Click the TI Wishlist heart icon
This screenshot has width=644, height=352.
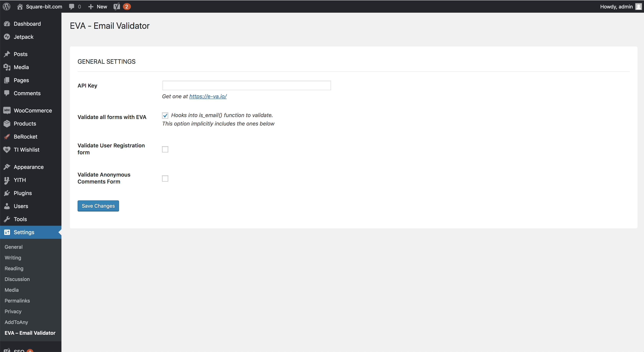point(7,150)
